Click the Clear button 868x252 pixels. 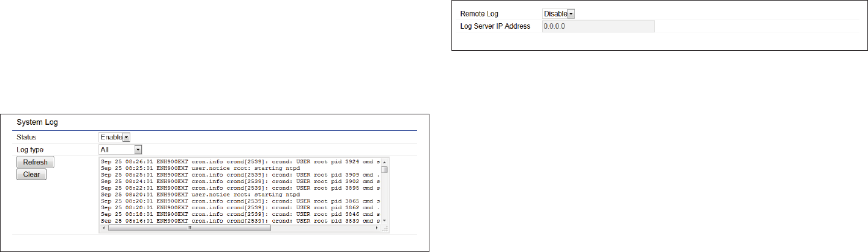tap(31, 174)
